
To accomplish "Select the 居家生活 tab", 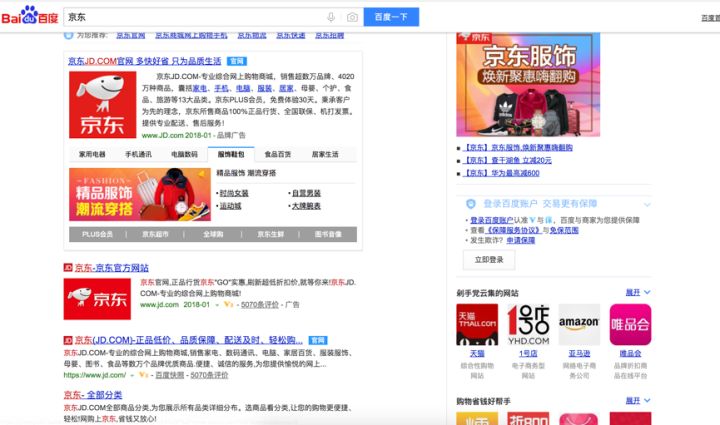I will click(325, 154).
